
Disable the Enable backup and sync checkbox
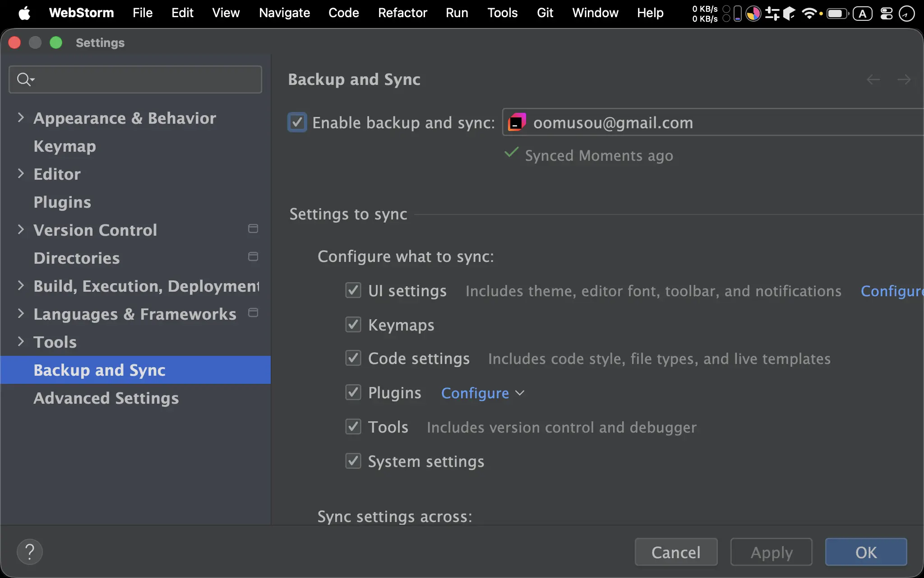point(297,122)
